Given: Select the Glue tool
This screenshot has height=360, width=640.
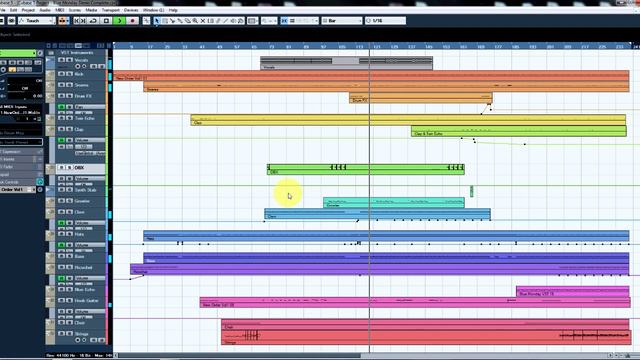Looking at the screenshot, I should pyautogui.click(x=180, y=20).
